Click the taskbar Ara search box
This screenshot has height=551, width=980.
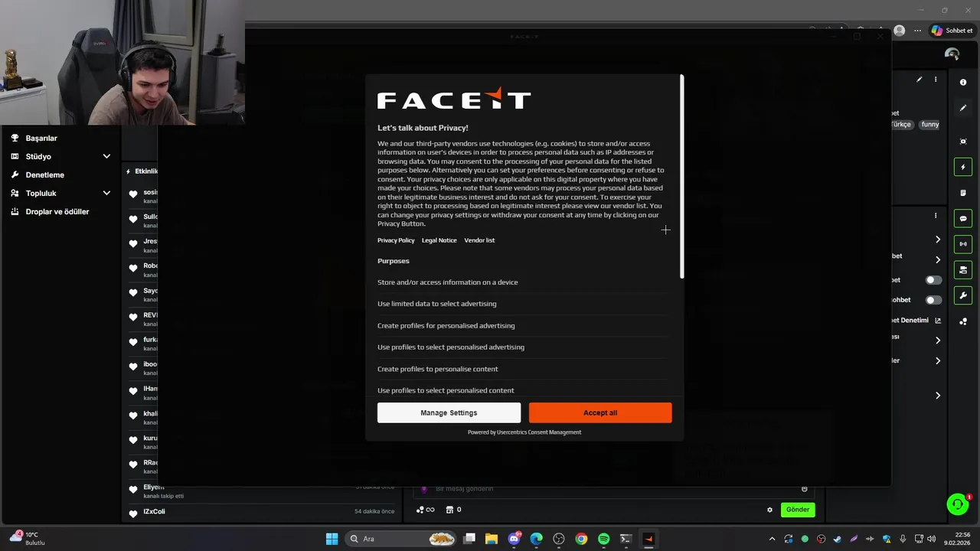point(402,539)
